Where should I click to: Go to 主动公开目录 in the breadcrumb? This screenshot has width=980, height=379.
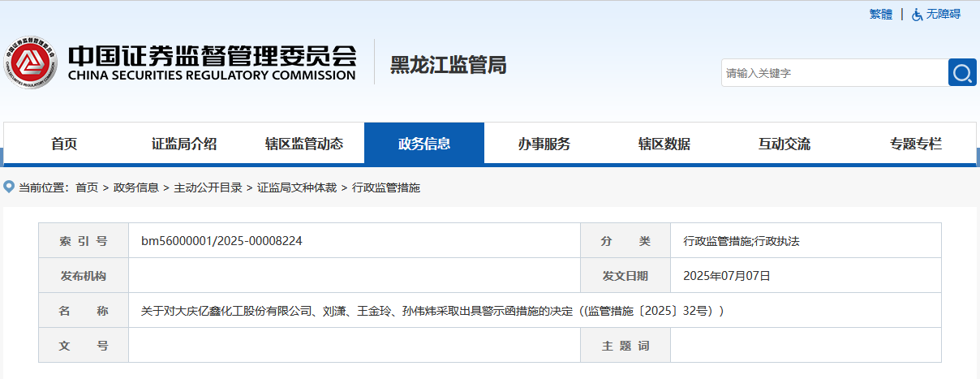coord(208,187)
